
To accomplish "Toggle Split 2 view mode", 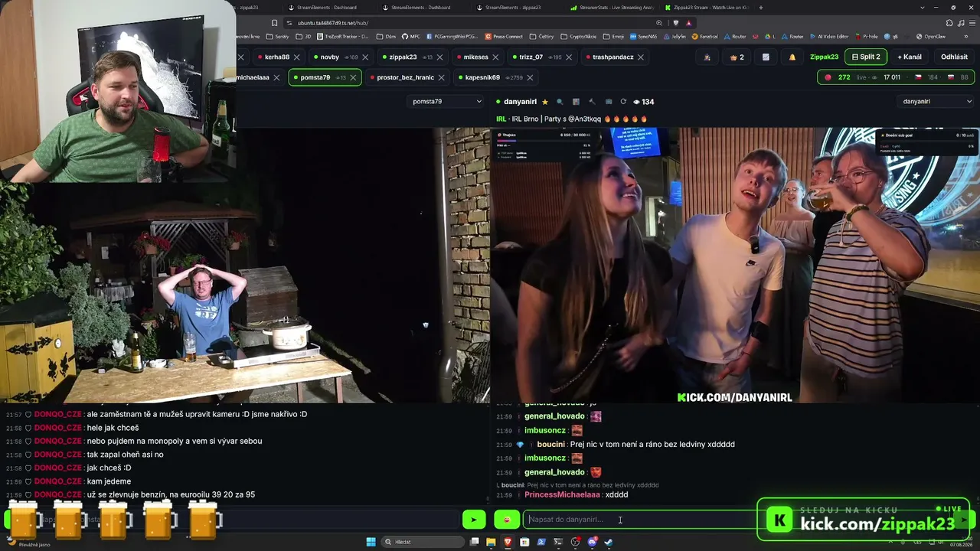I will point(866,57).
